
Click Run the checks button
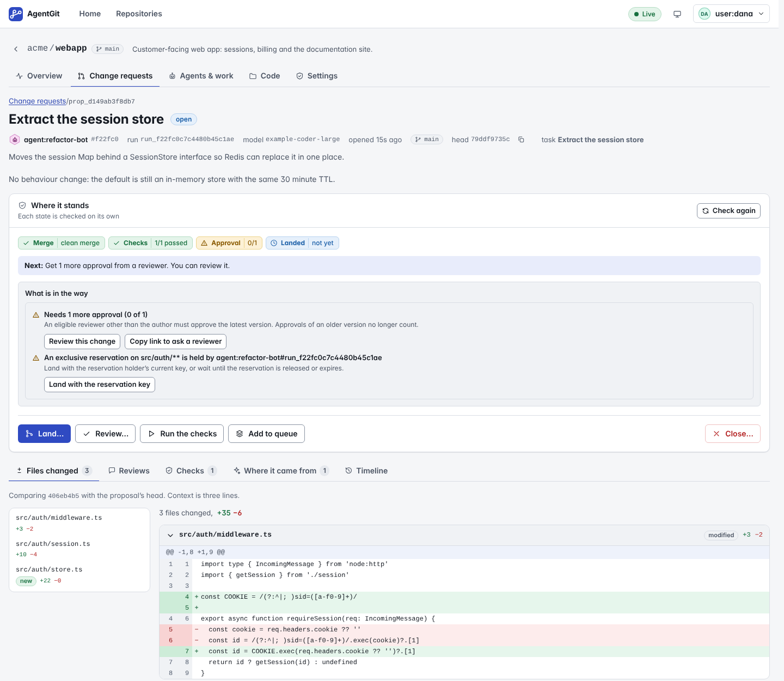[182, 434]
